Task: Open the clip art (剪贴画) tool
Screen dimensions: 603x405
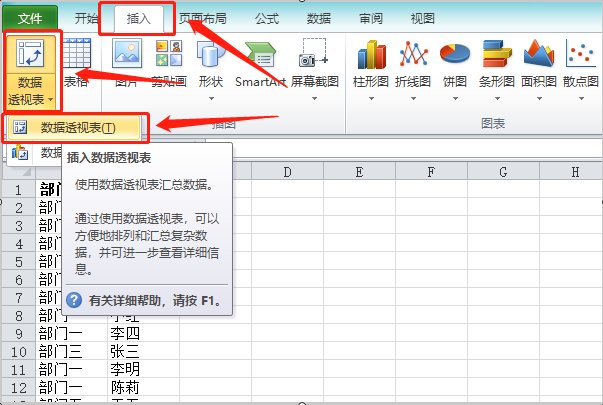Action: point(169,53)
